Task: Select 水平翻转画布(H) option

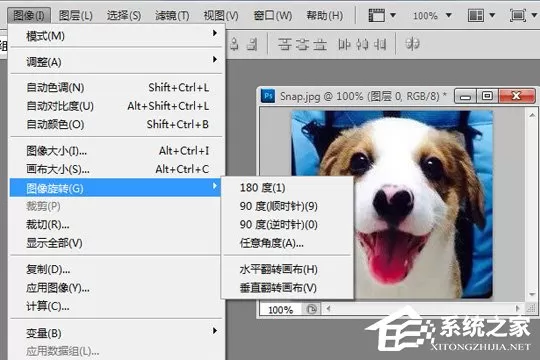Action: tap(279, 269)
